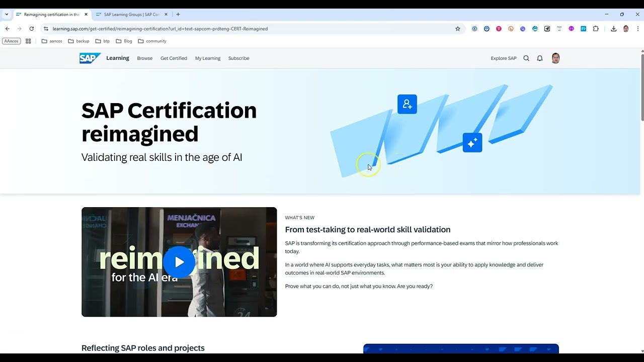Click the 'WHAT'S NEW' label
This screenshot has height=362, width=644.
pos(300,218)
